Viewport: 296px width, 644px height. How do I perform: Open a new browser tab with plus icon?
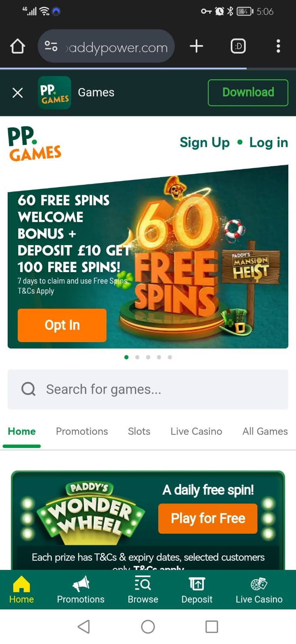pos(196,46)
